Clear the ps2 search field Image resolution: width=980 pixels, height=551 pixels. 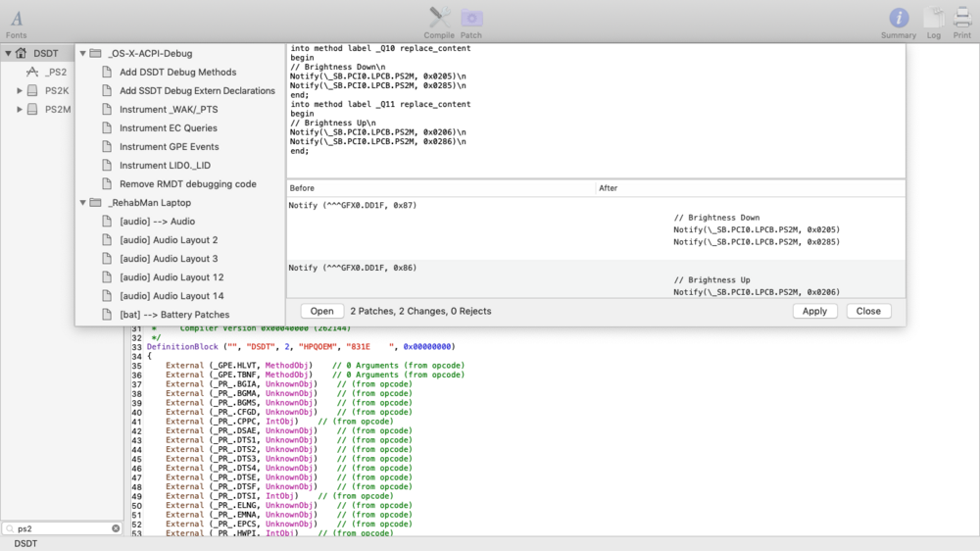[x=116, y=528]
